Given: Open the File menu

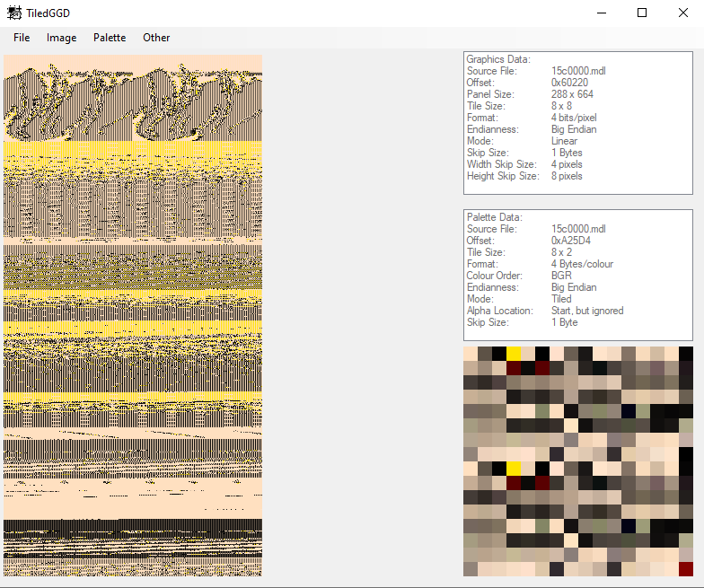Looking at the screenshot, I should [22, 38].
